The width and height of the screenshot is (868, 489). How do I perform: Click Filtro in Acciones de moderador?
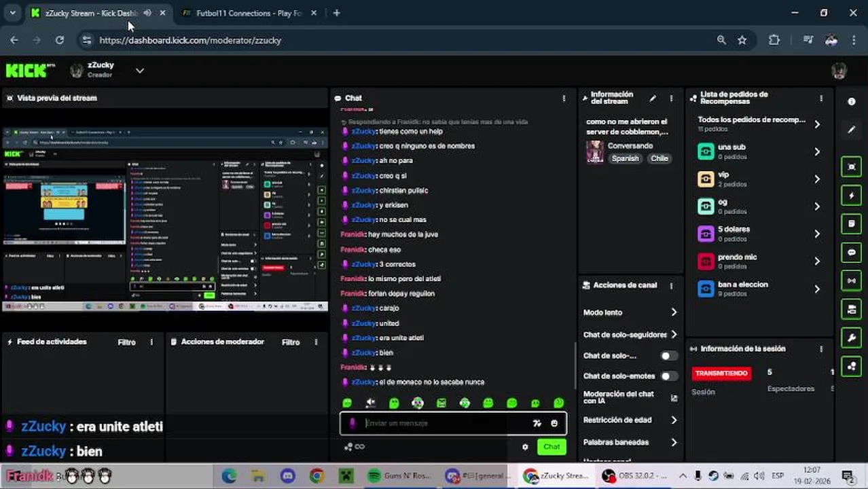pyautogui.click(x=291, y=342)
